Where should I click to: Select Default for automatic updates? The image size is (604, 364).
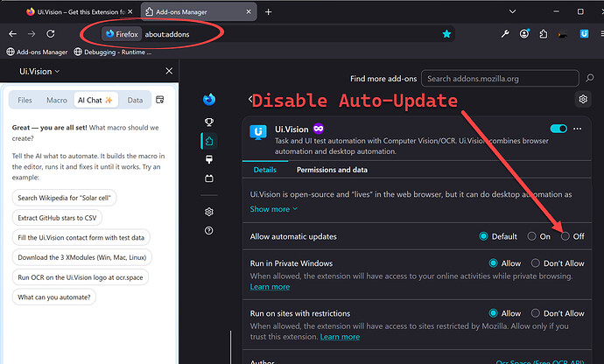click(483, 236)
